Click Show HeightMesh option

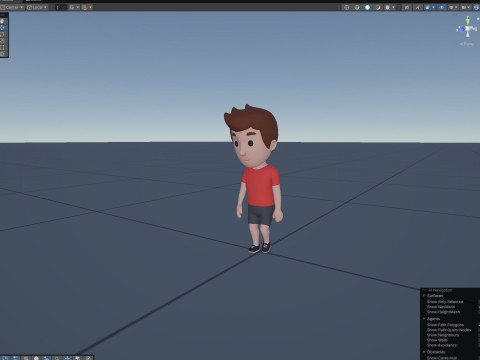point(443,312)
